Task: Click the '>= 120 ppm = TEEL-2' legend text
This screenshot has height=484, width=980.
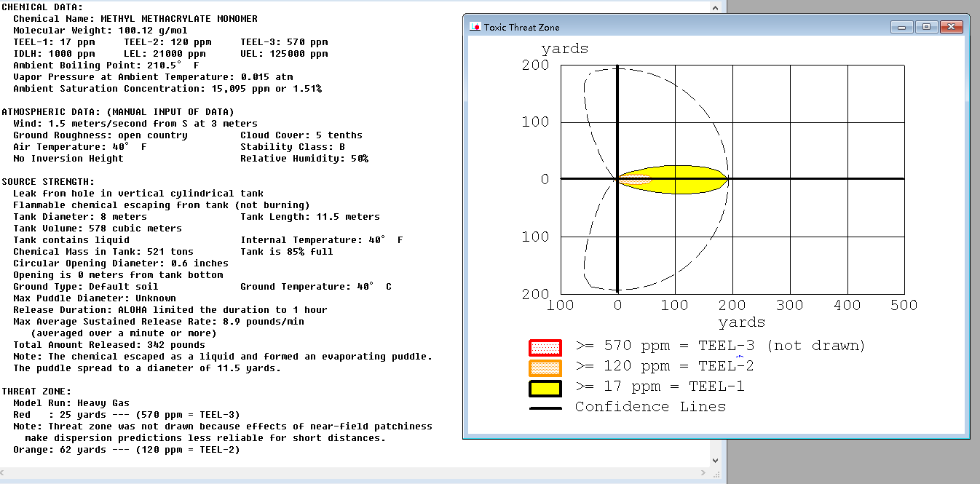Action: coord(665,366)
